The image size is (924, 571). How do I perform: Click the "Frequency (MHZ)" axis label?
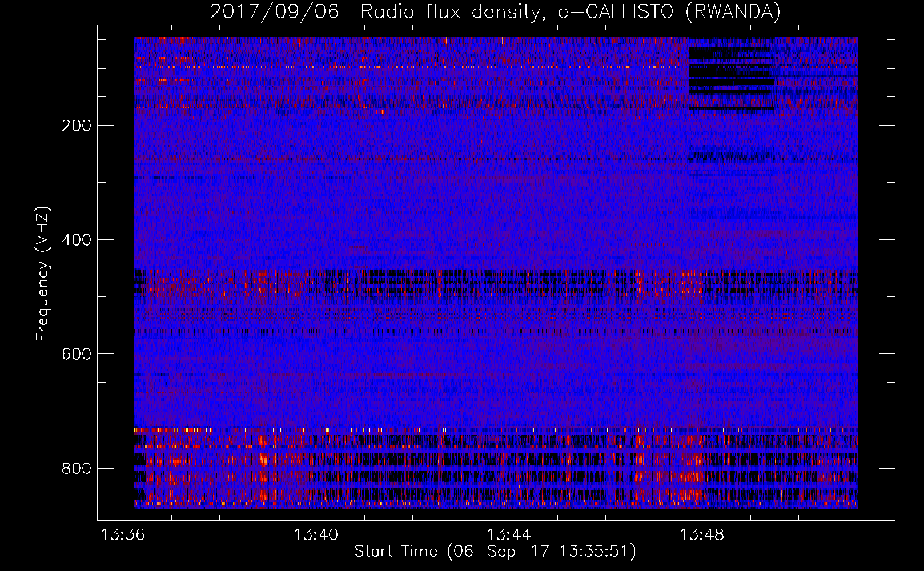pyautogui.click(x=43, y=274)
